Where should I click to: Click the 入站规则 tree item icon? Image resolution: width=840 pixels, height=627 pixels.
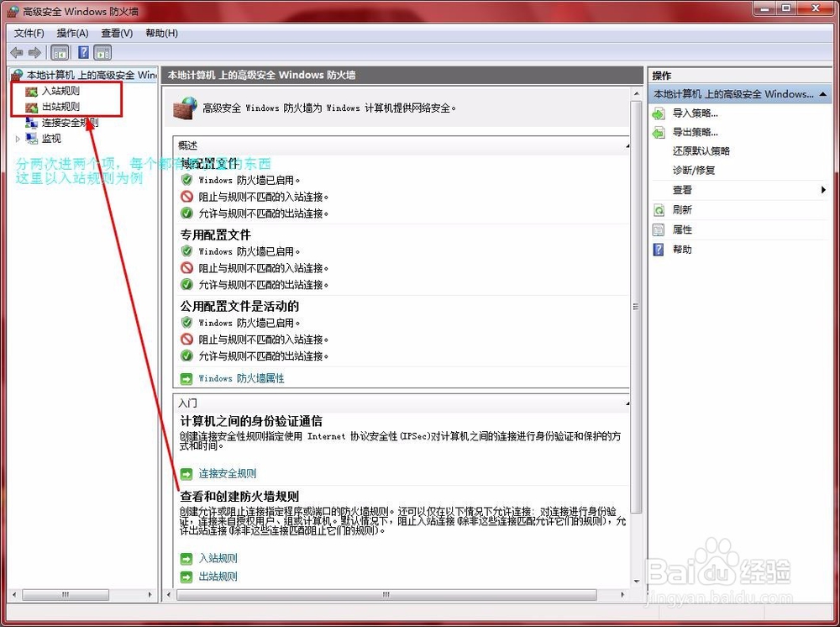coord(32,92)
